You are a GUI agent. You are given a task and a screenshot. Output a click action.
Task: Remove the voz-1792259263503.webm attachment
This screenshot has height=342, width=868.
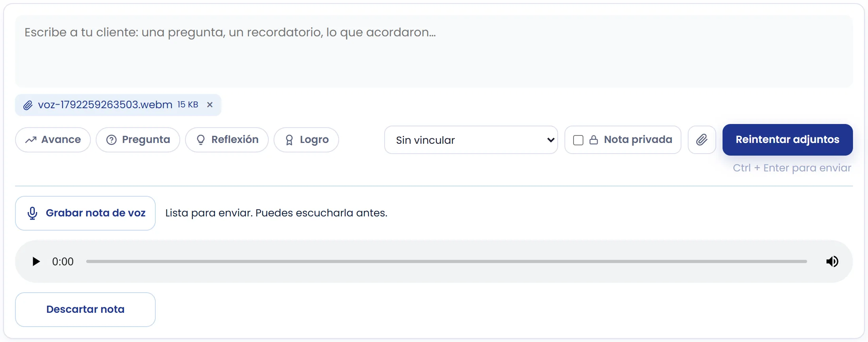pyautogui.click(x=210, y=105)
